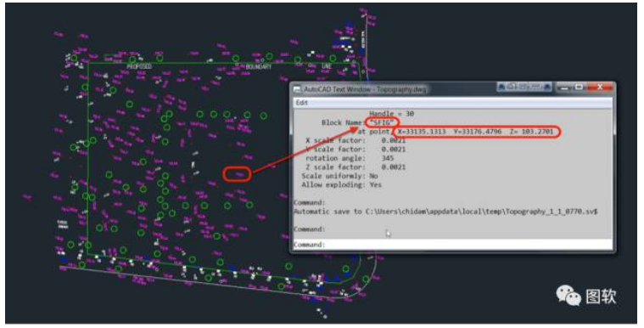Viewport: 644px width, 328px height.
Task: Close the AutoCAD Text Window
Action: [599, 88]
